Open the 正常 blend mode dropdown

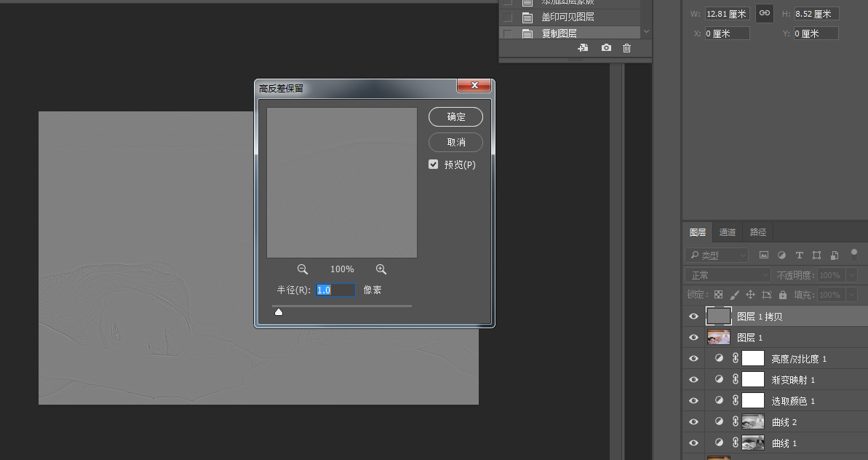pyautogui.click(x=728, y=275)
